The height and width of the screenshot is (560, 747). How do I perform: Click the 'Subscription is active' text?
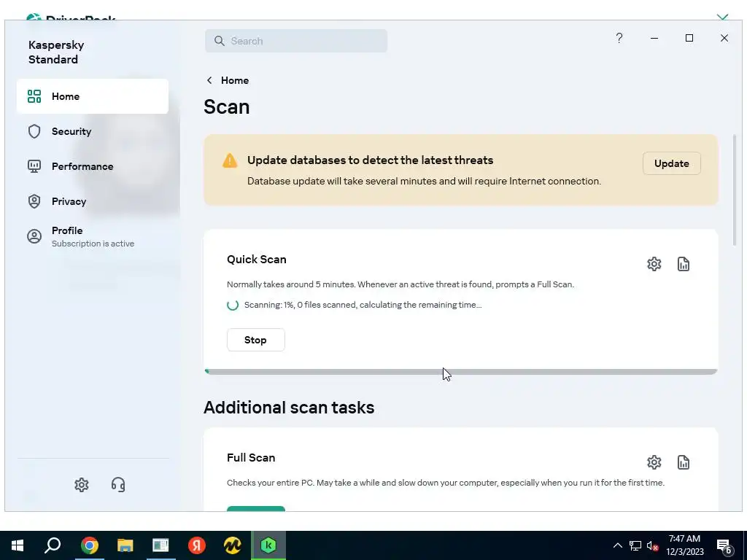[93, 244]
